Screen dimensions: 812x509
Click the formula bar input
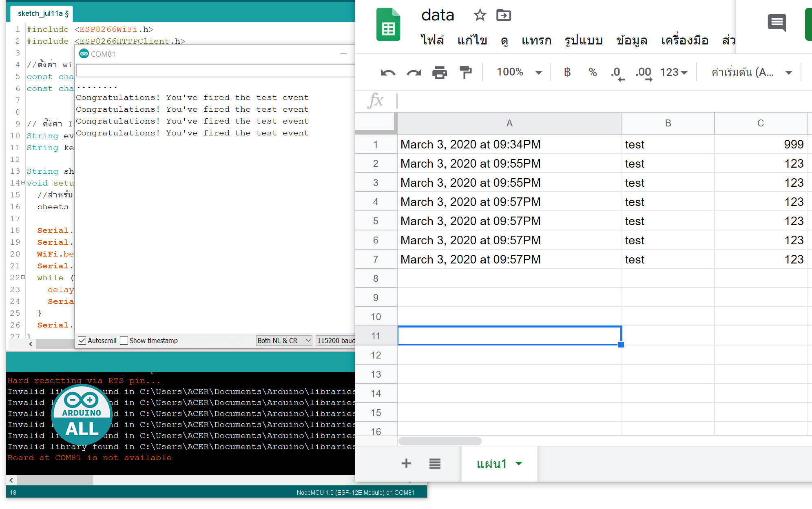604,100
